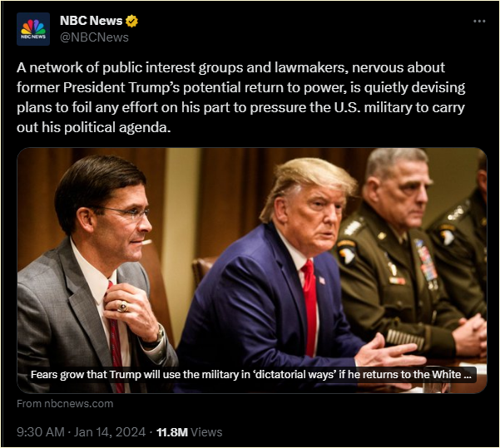
Task: Open the 'From nbcnews.com' source link
Action: click(65, 404)
